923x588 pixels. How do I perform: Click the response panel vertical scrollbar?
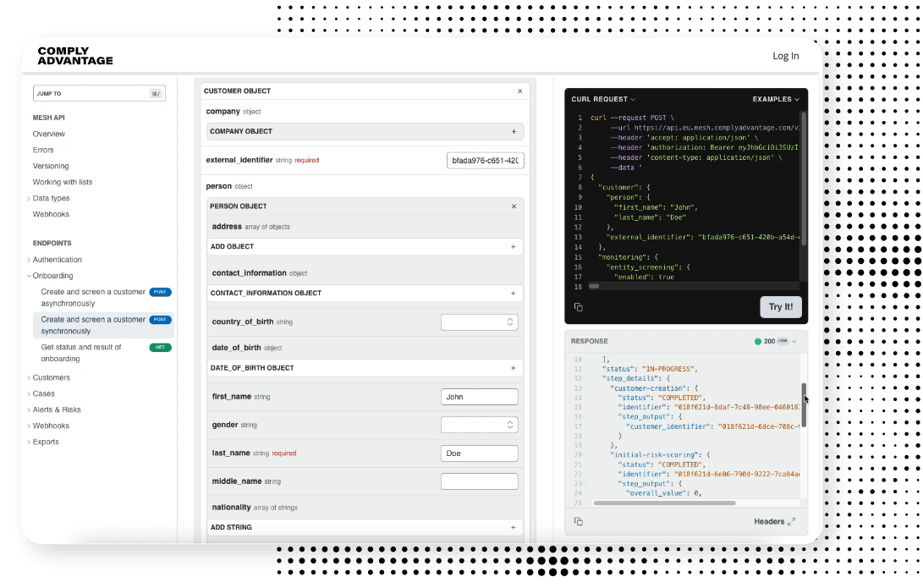(x=804, y=405)
